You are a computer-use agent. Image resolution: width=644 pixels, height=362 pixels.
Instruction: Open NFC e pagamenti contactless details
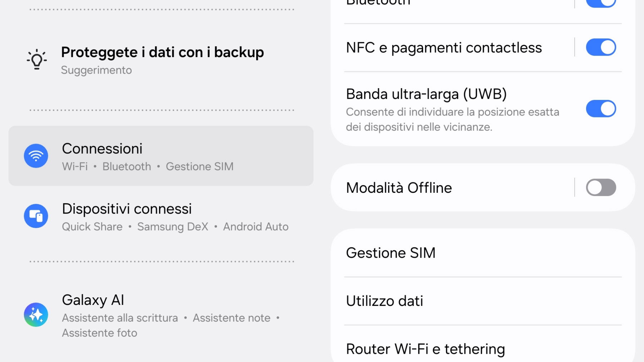coord(444,48)
